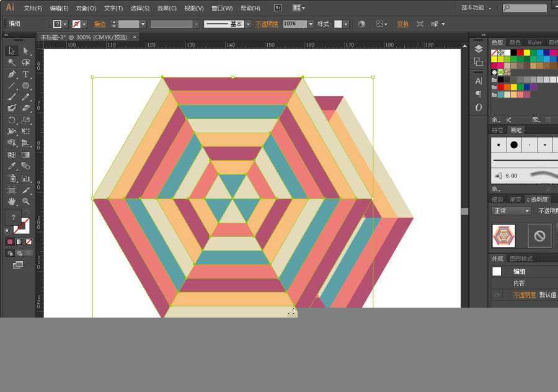Image resolution: width=558 pixels, height=392 pixels.
Task: Open the 效果(C) menu
Action: click(x=167, y=9)
